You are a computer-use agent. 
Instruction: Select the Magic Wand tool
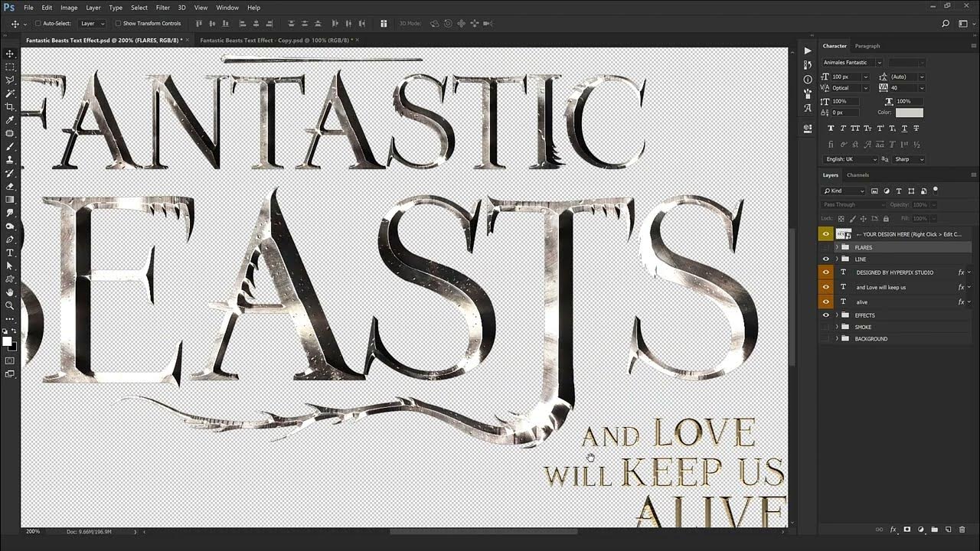click(x=10, y=93)
